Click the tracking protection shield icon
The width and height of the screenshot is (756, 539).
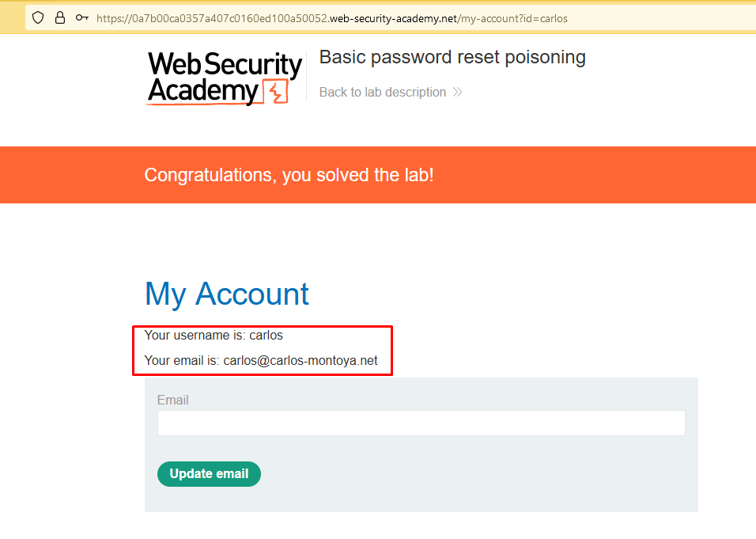coord(38,17)
